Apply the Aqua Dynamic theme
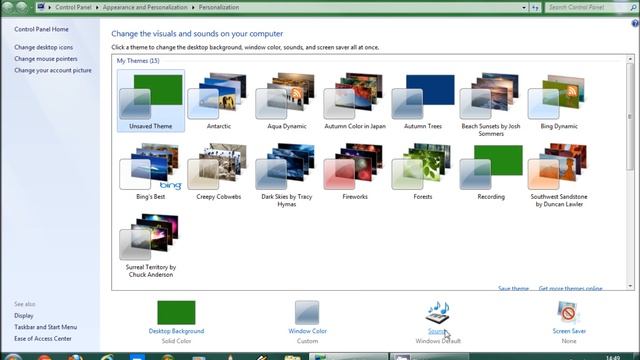640x360 pixels. pyautogui.click(x=287, y=100)
